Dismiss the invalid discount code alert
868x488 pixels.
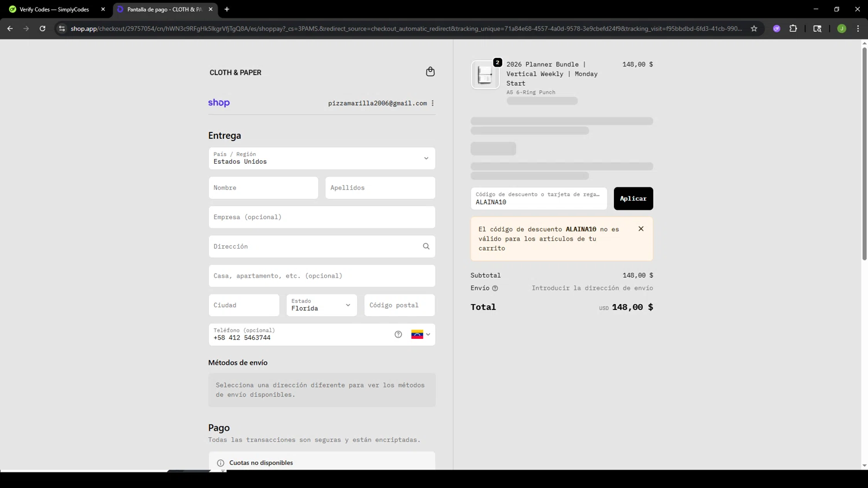click(641, 229)
